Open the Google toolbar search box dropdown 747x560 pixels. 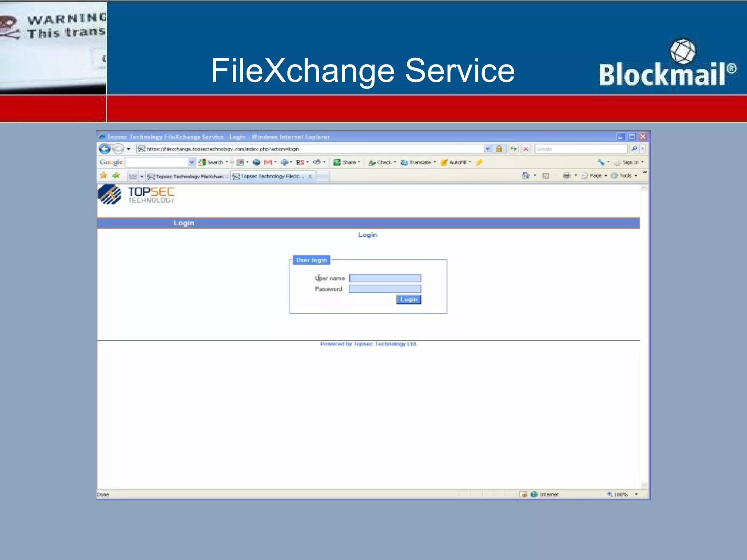pyautogui.click(x=191, y=162)
